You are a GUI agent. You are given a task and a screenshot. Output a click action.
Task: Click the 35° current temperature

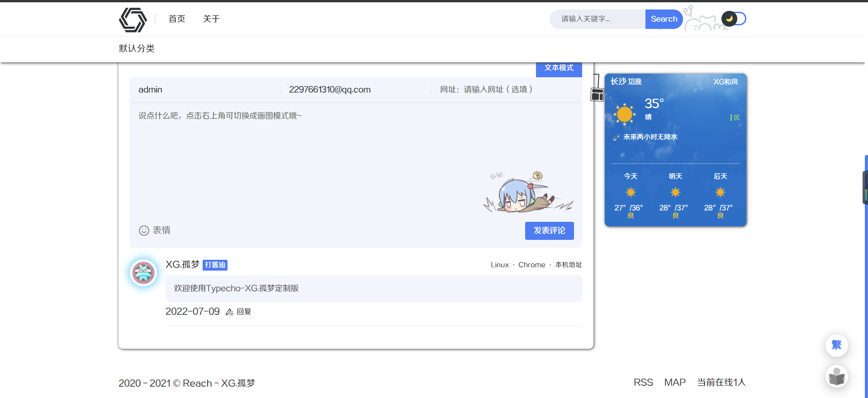[x=654, y=103]
